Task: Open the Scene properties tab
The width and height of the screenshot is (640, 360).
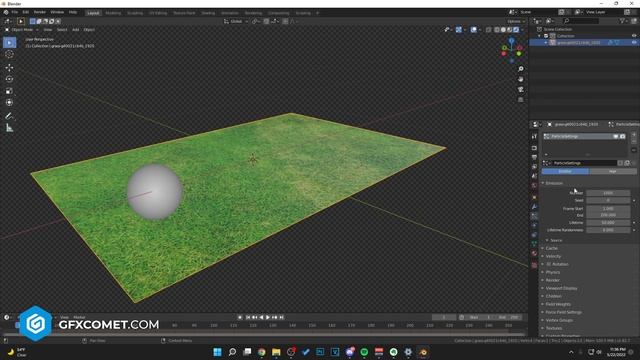Action: [x=534, y=176]
